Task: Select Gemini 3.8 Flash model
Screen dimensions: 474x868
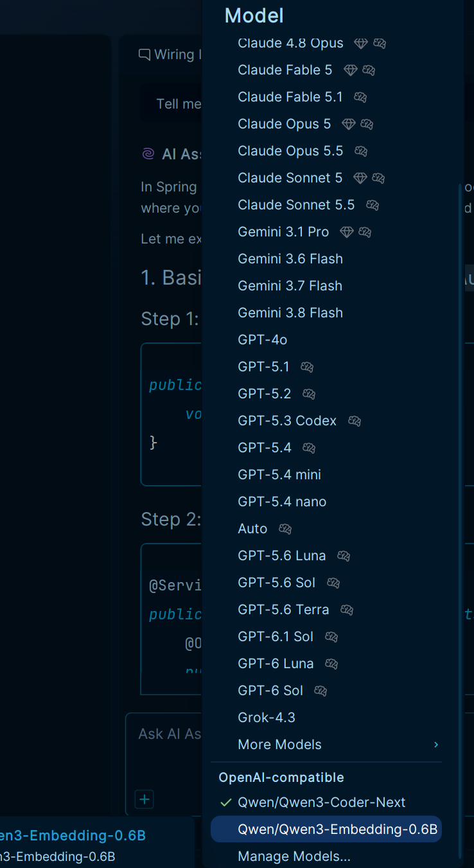Action: 326,313
